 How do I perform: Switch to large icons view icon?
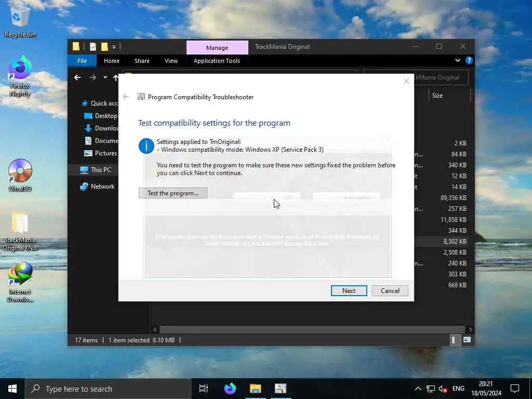pos(467,340)
